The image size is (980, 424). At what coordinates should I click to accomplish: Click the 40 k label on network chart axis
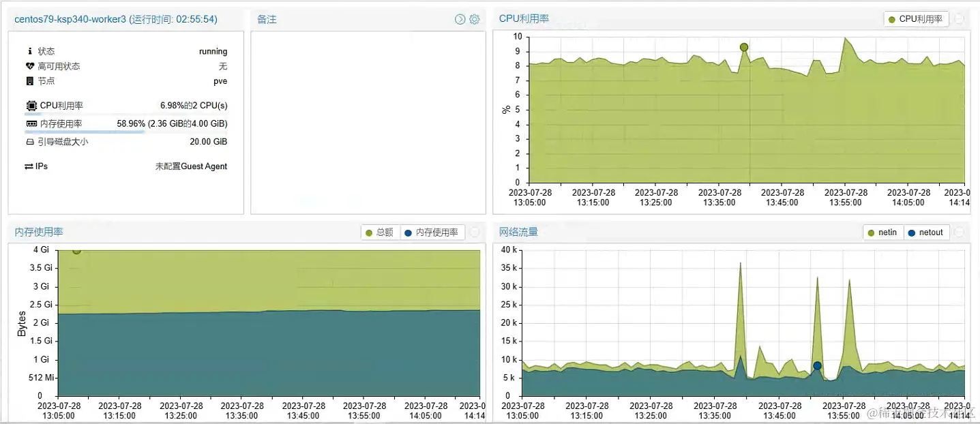509,250
